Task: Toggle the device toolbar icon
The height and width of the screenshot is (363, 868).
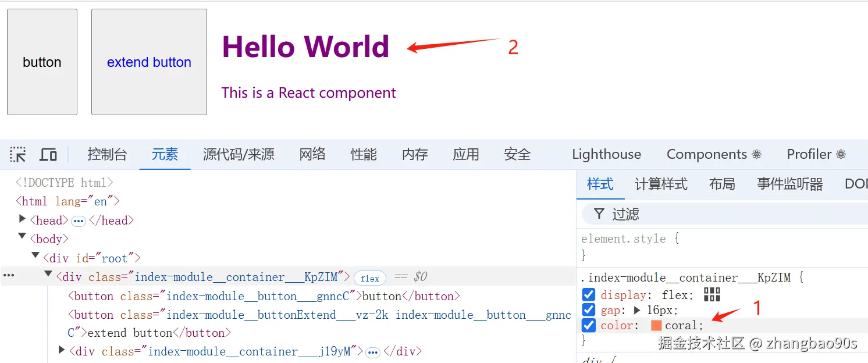Action: (48, 154)
